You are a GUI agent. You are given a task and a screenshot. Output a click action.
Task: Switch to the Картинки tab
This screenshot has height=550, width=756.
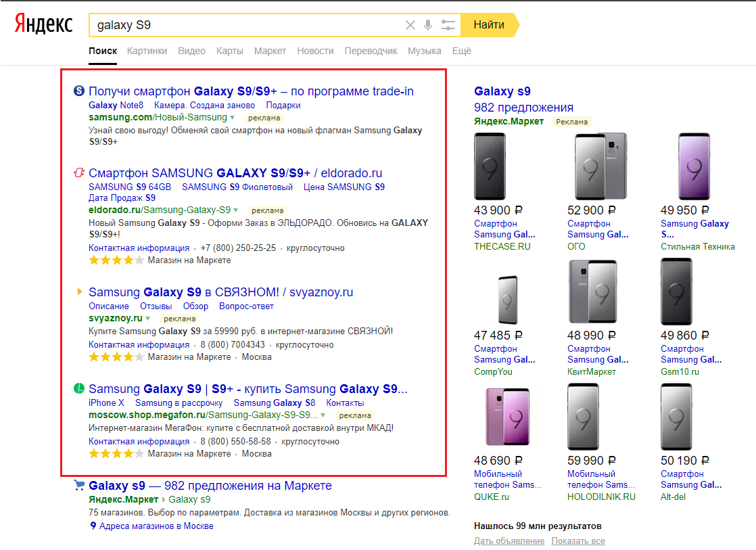point(147,51)
